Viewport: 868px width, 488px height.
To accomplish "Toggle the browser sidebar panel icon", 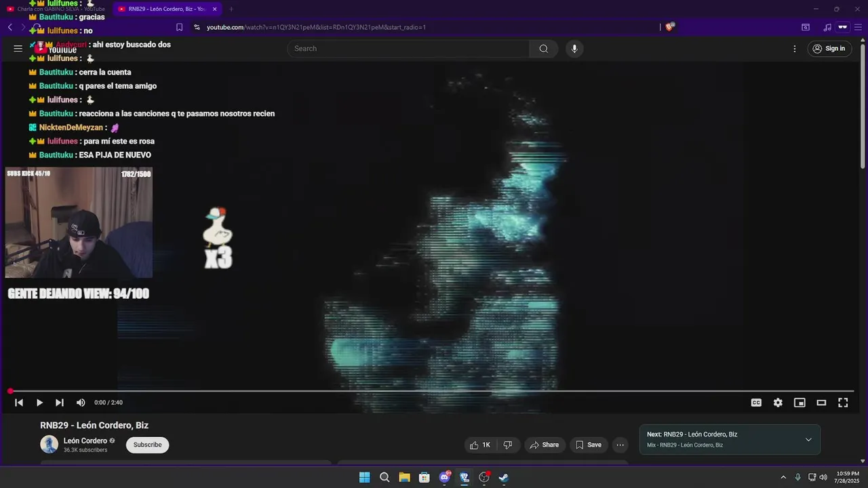I will (806, 27).
